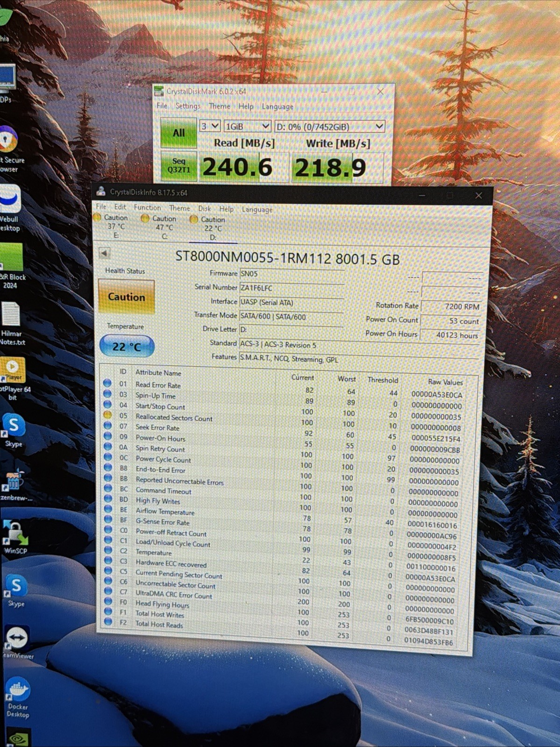Open the Language menu in CrystalDiskMark
560x747 pixels.
pos(277,107)
